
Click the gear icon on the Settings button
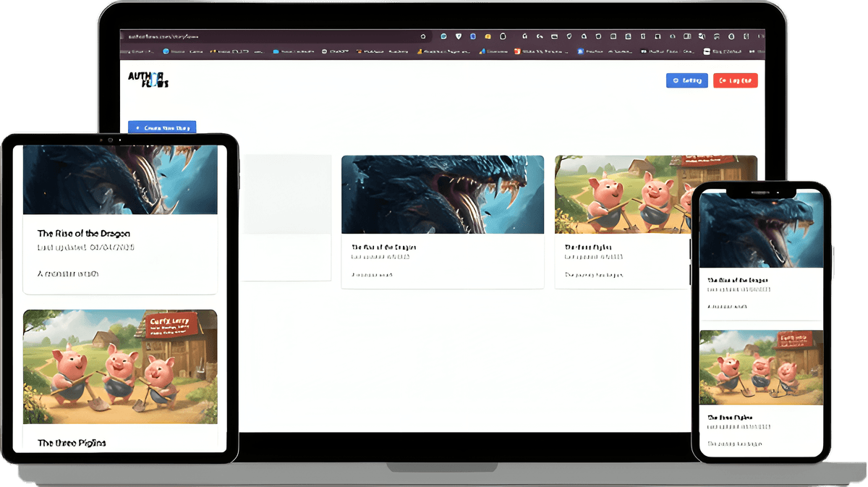point(676,80)
